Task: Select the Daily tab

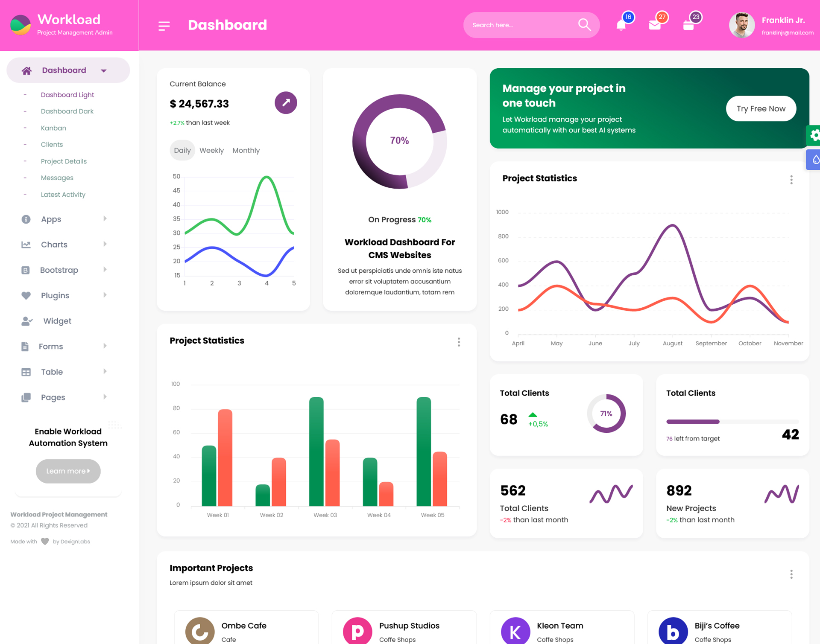Action: (182, 150)
